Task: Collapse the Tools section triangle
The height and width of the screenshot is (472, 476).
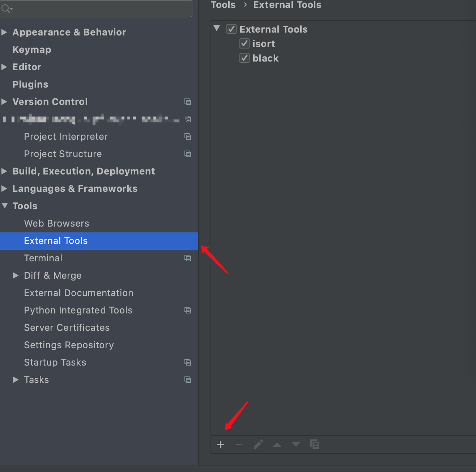Action: pyautogui.click(x=5, y=206)
